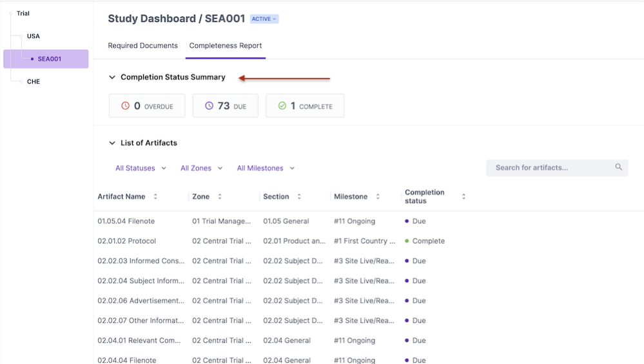Click the 0 Overdue summary card
Screen dimensions: 644x364
coord(147,106)
